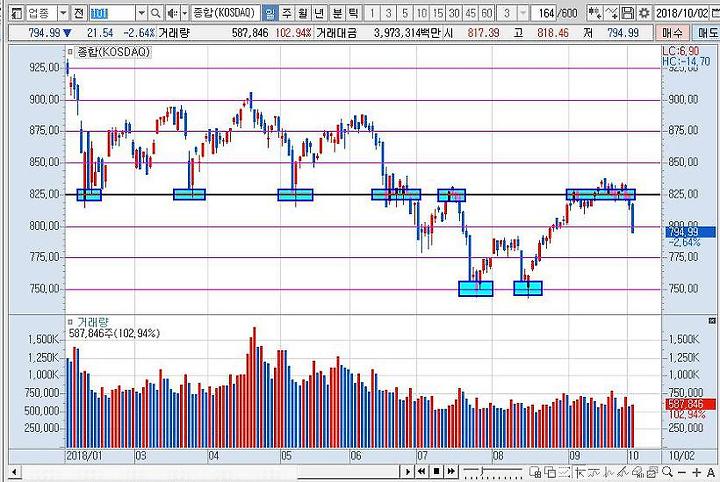Open the custom interval dropdown arrow

[x=523, y=13]
